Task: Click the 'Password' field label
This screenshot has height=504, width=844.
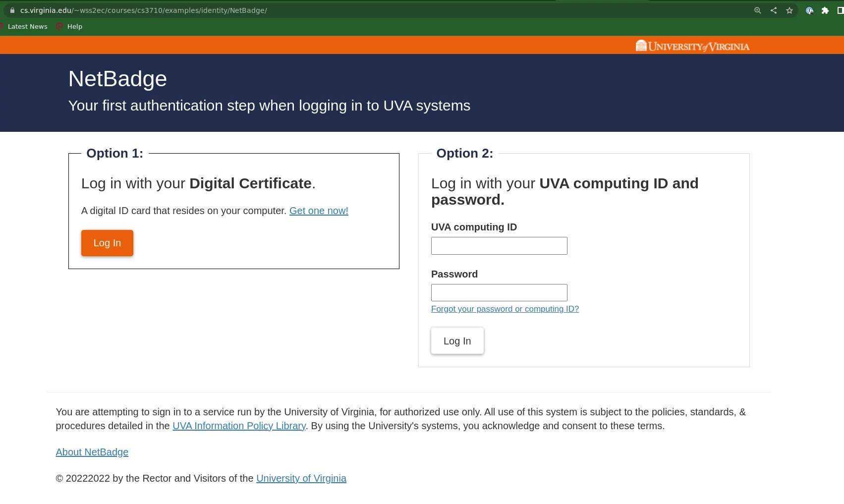Action: (x=454, y=274)
